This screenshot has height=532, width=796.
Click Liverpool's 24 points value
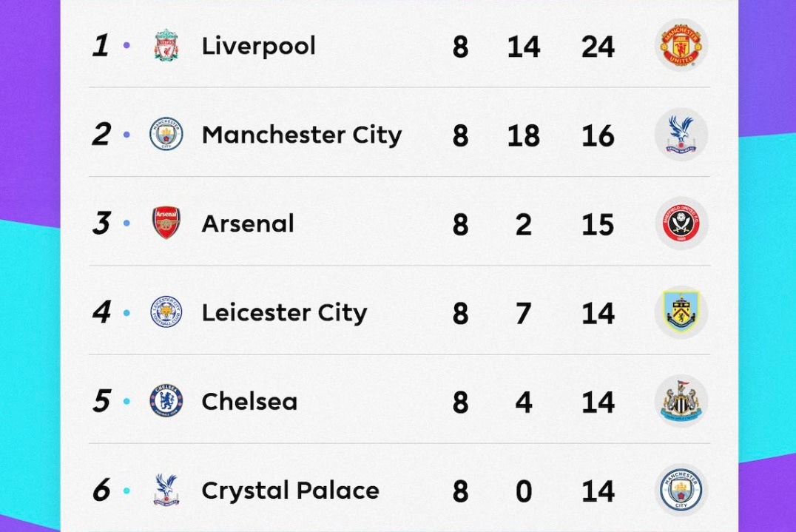pyautogui.click(x=598, y=47)
